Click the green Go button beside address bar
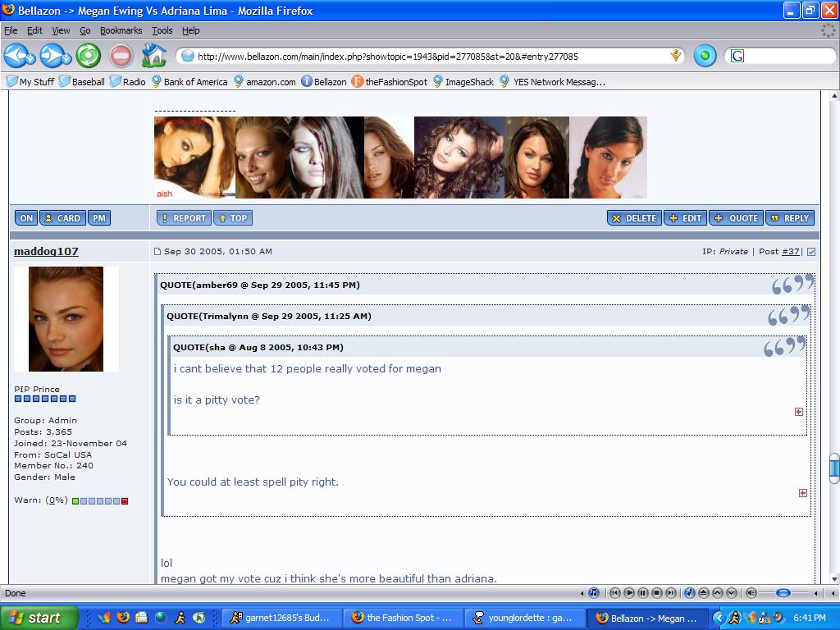 point(705,56)
